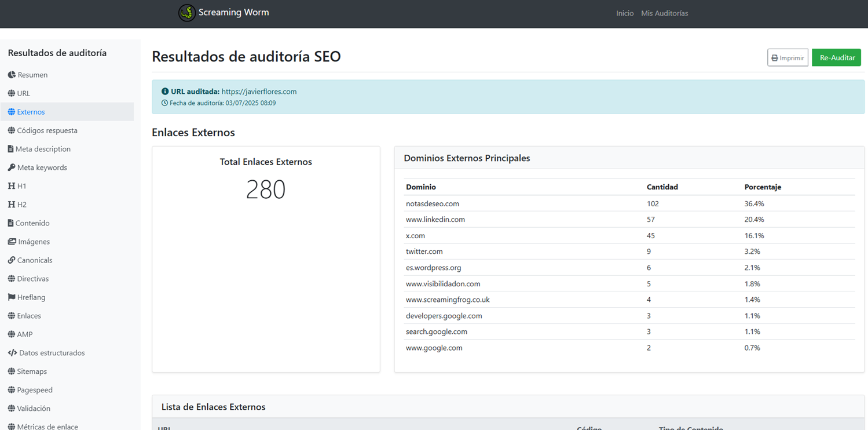Click the globe icon beside Validación
The height and width of the screenshot is (430, 868).
12,409
